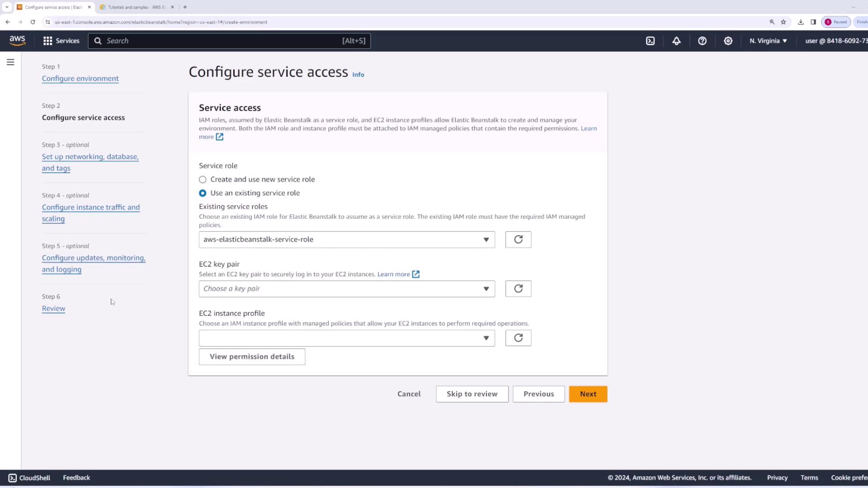This screenshot has width=868, height=488.
Task: Switch to Tutorials and samples browser tab
Action: pos(136,7)
